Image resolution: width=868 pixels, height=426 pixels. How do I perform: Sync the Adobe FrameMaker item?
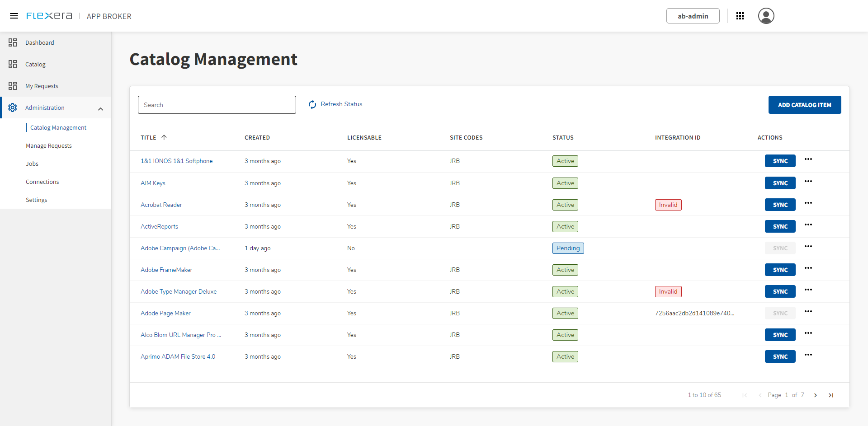click(x=780, y=270)
